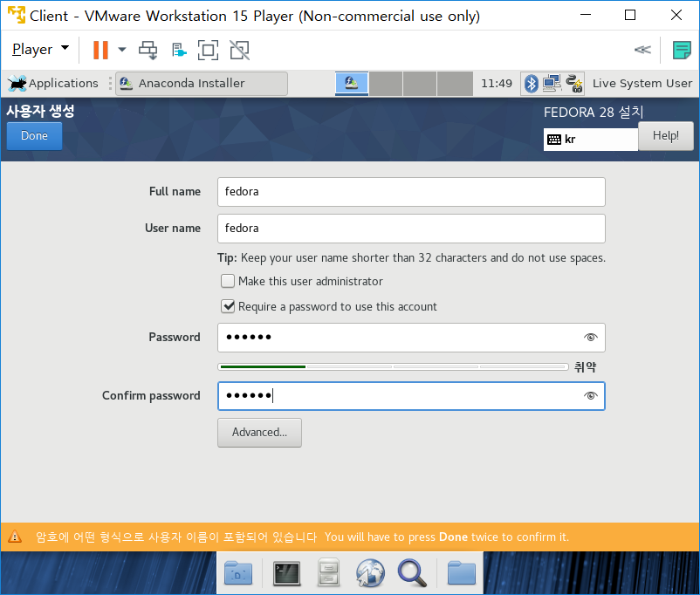Screen dimensions: 700x595
Task: Open the Live System User menu
Action: [x=642, y=84]
